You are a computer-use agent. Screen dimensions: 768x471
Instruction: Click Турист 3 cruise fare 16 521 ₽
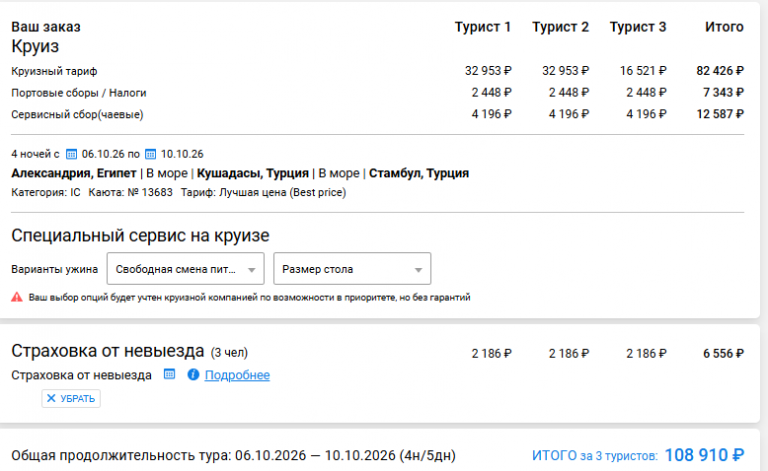[x=643, y=71]
